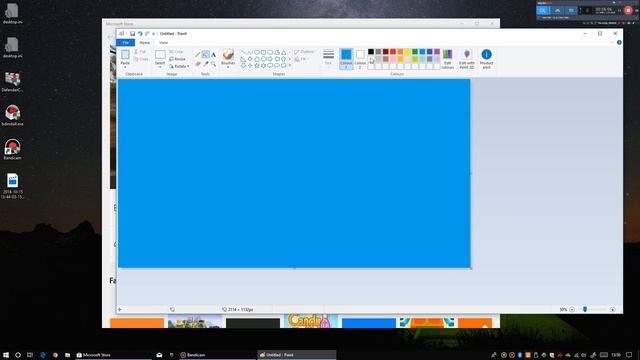Open Edit colours dialog

[x=448, y=59]
